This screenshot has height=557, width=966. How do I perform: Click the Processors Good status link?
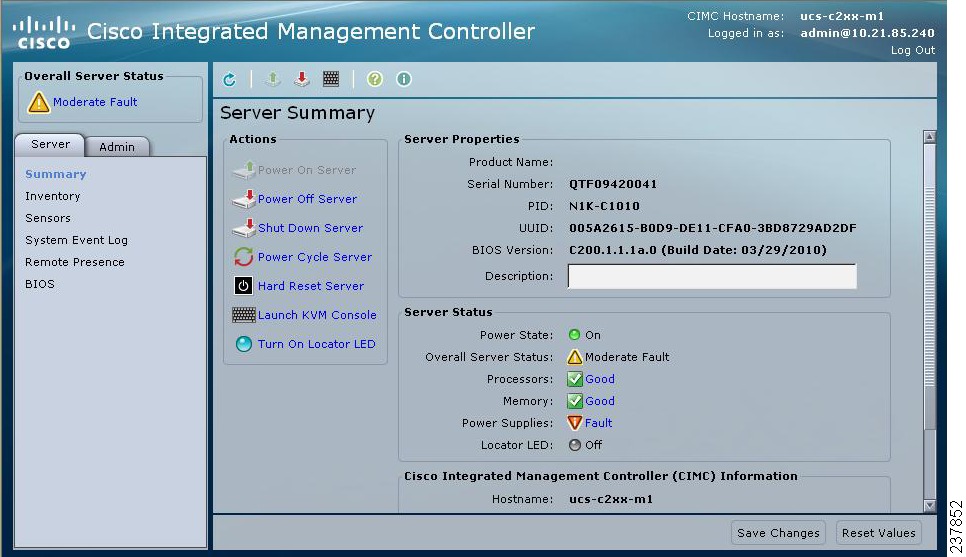(599, 379)
